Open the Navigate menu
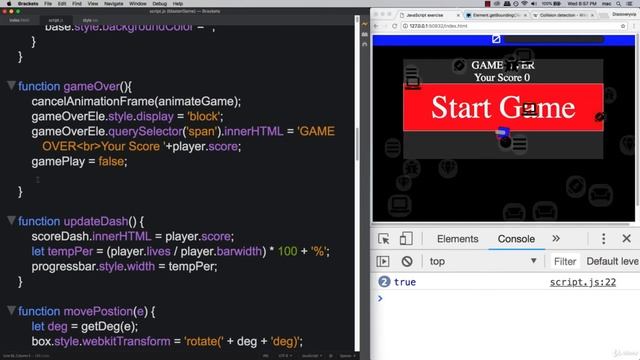 tap(113, 4)
